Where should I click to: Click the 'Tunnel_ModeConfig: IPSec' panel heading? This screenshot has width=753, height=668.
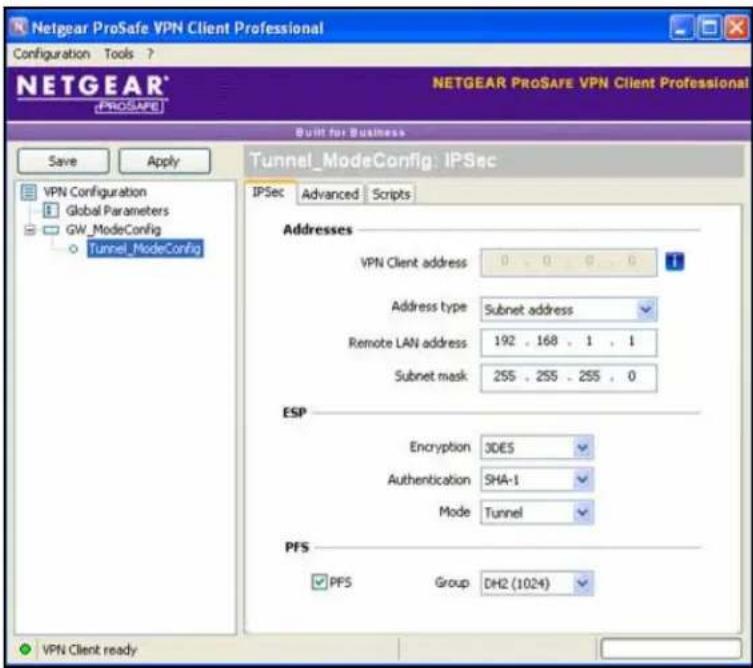[373, 160]
